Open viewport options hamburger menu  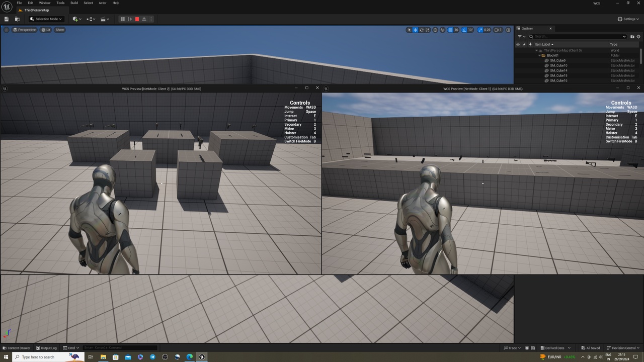pyautogui.click(x=6, y=30)
